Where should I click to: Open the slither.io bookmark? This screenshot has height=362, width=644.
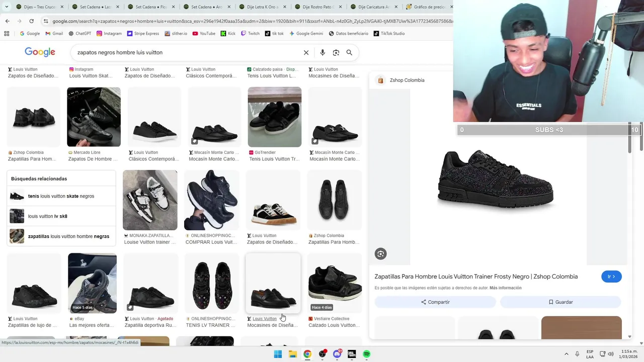pyautogui.click(x=176, y=34)
